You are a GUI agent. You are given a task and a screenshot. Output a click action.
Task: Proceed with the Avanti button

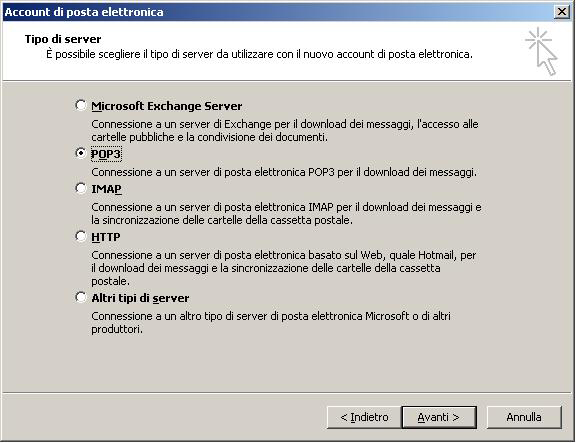pos(439,417)
